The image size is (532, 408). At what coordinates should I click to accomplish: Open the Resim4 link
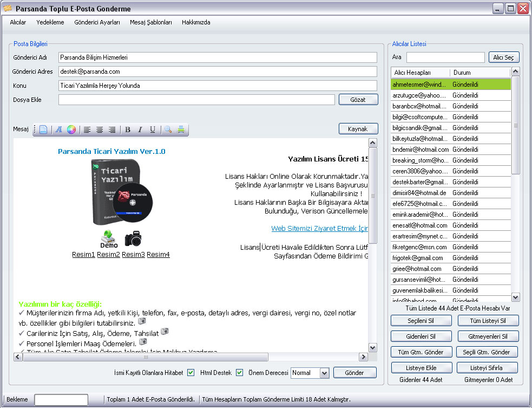[158, 255]
